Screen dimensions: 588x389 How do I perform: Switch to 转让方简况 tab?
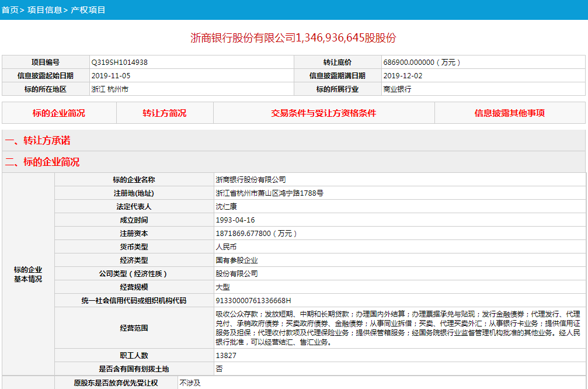tap(165, 113)
